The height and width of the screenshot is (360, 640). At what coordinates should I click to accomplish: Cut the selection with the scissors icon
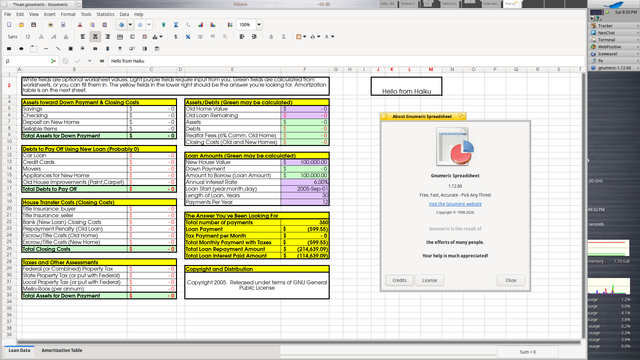tap(80, 25)
